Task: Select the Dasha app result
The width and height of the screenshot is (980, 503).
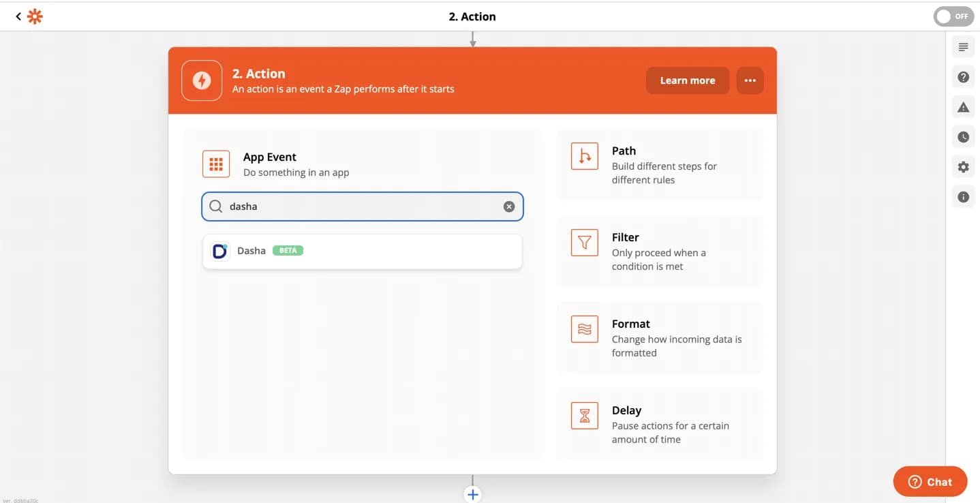Action: pos(363,251)
